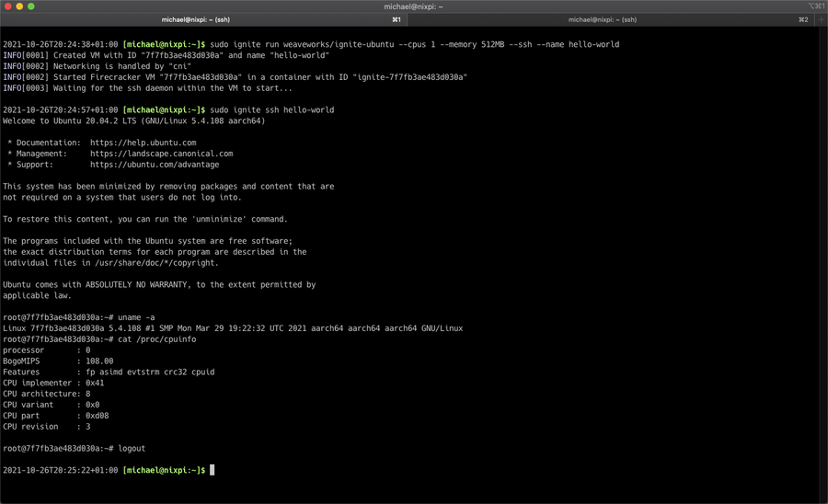The height and width of the screenshot is (504, 828).
Task: Click the https://ubuntu.com/advantage support URL
Action: click(x=155, y=165)
